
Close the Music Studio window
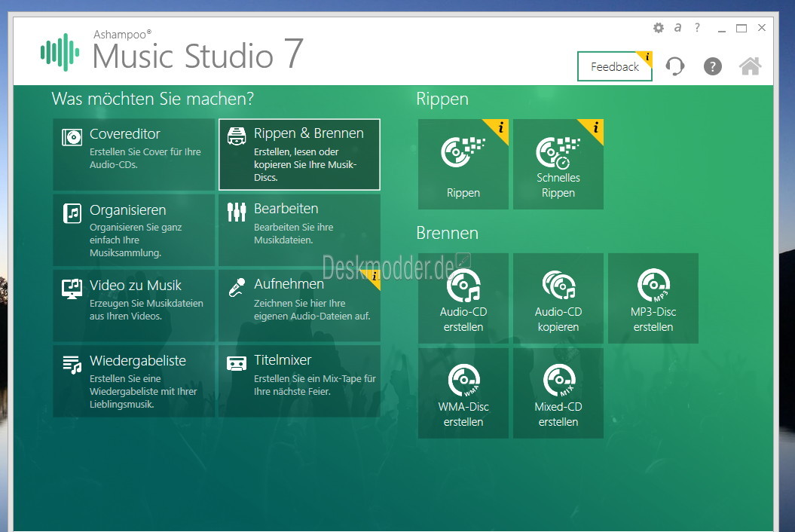pos(762,28)
